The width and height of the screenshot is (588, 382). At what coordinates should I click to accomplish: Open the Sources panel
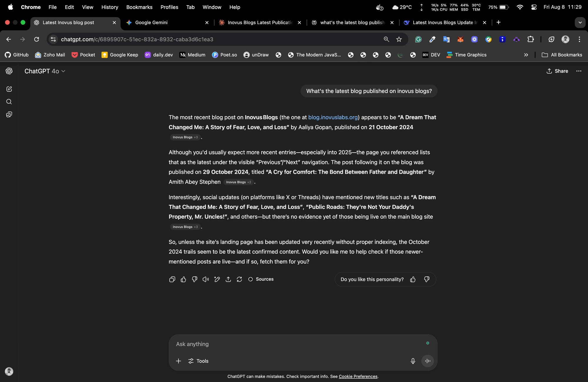point(261,279)
